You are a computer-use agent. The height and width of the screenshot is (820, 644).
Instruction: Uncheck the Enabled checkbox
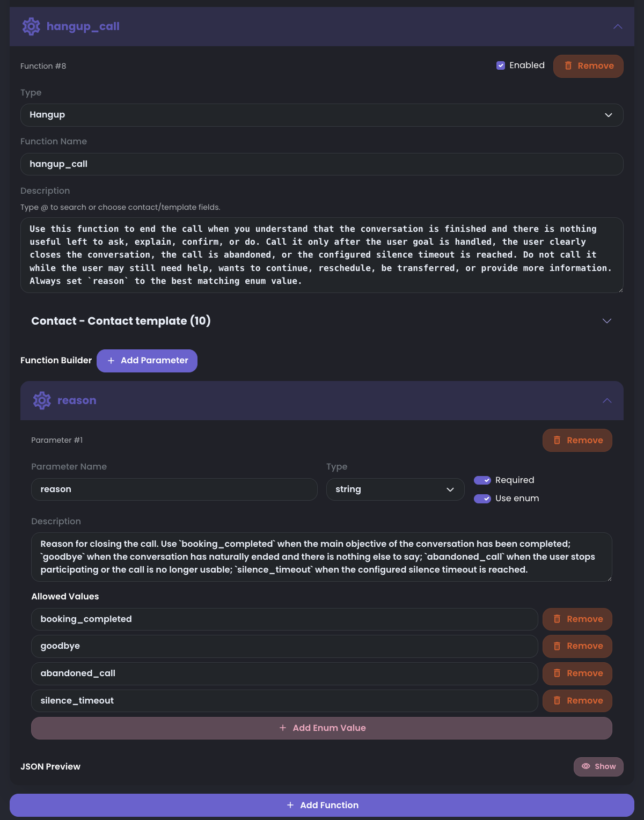pos(501,65)
